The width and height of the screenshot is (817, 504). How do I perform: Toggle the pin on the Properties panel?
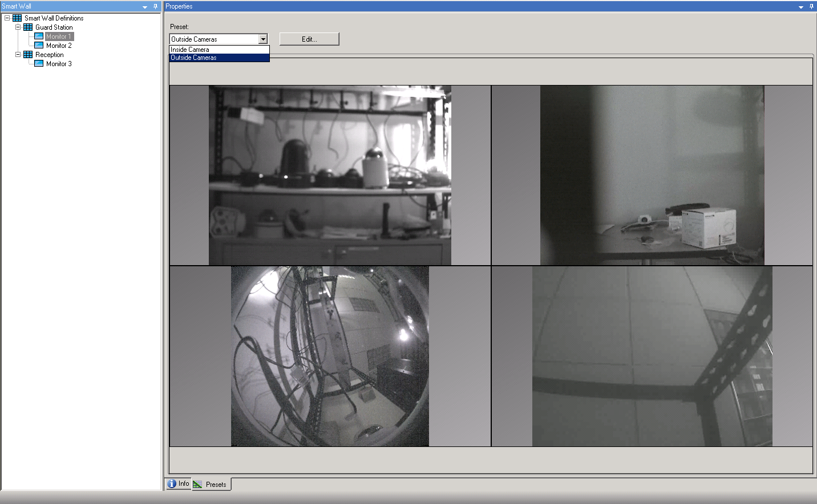811,6
